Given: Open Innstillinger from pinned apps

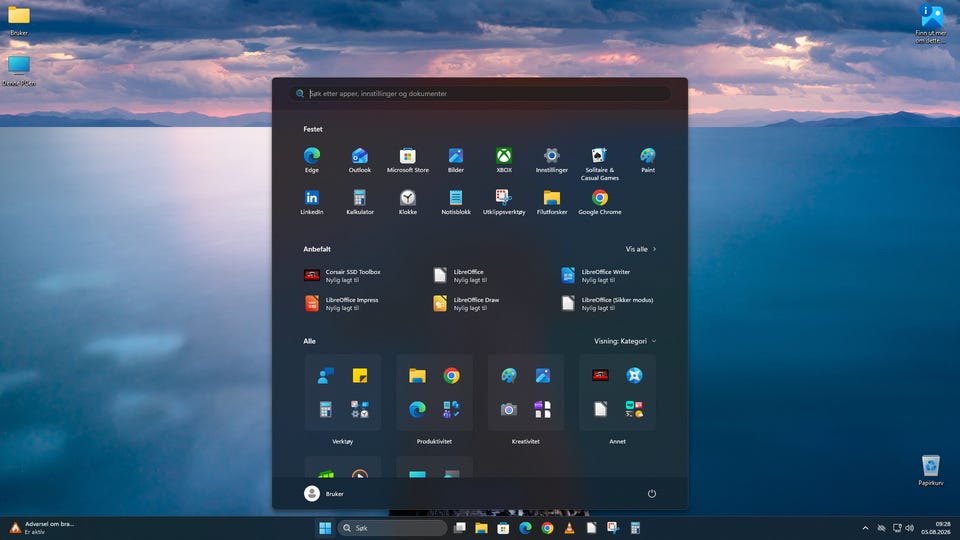Looking at the screenshot, I should tap(552, 160).
